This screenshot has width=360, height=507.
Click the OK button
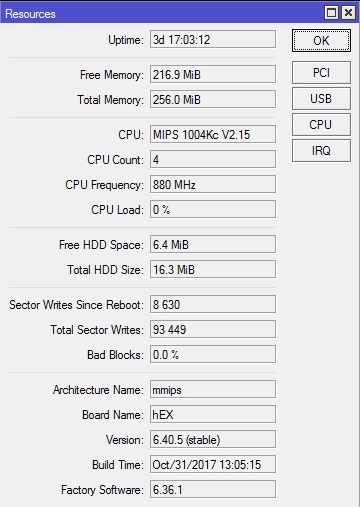321,41
